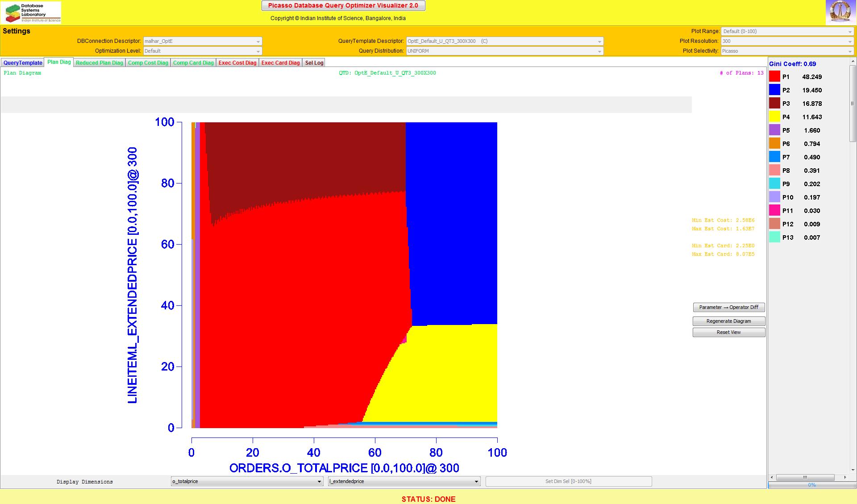
Task: Click the pink P11 legend swatch
Action: coord(774,211)
